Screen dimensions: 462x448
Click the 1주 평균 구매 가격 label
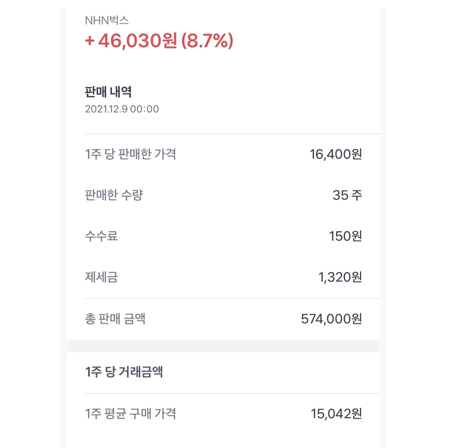(x=130, y=414)
